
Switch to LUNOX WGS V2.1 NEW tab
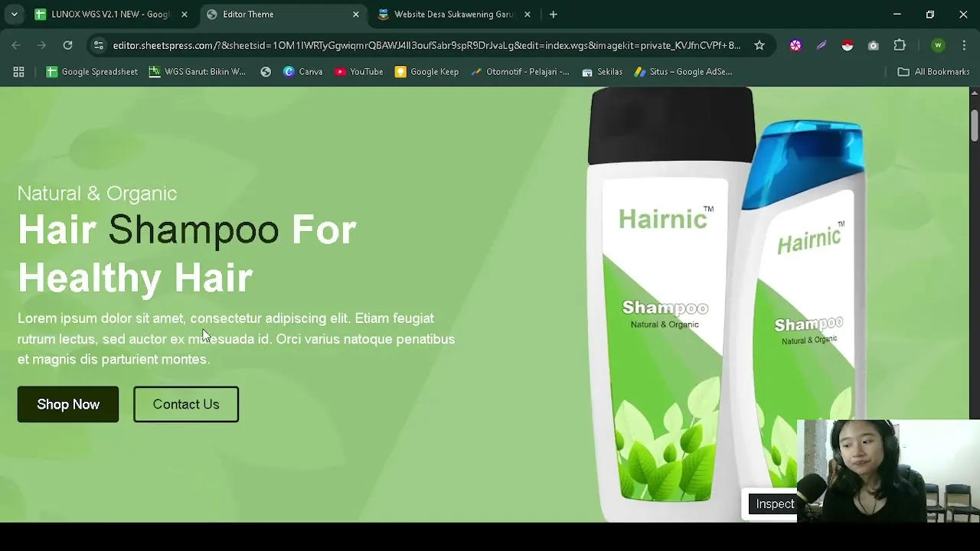[109, 14]
